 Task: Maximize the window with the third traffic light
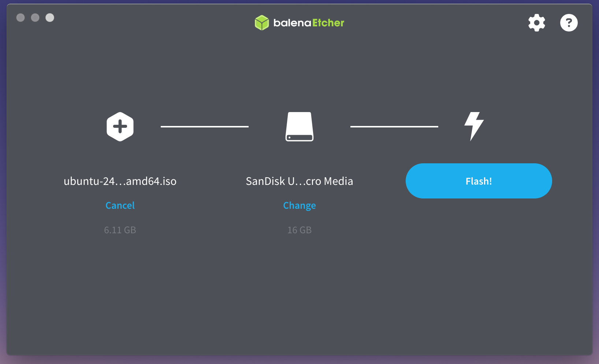pyautogui.click(x=50, y=18)
